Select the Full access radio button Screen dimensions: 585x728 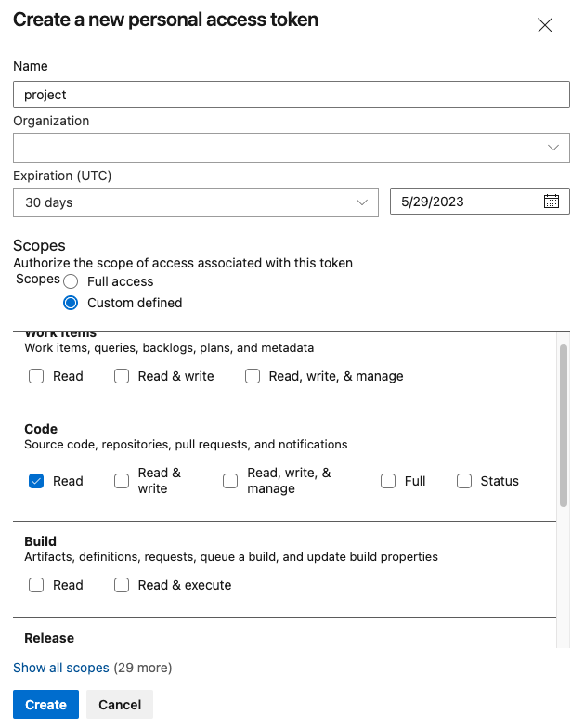point(71,281)
